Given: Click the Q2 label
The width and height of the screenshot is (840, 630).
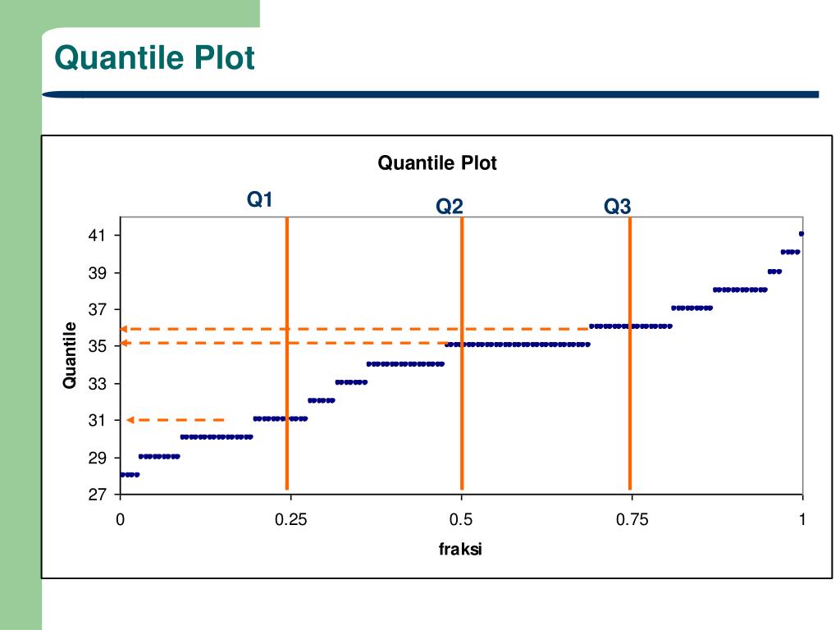Looking at the screenshot, I should pyautogui.click(x=449, y=206).
